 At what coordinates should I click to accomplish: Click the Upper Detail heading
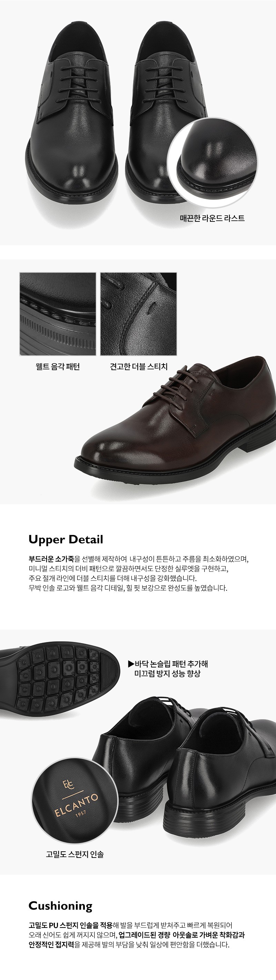pyautogui.click(x=66, y=539)
